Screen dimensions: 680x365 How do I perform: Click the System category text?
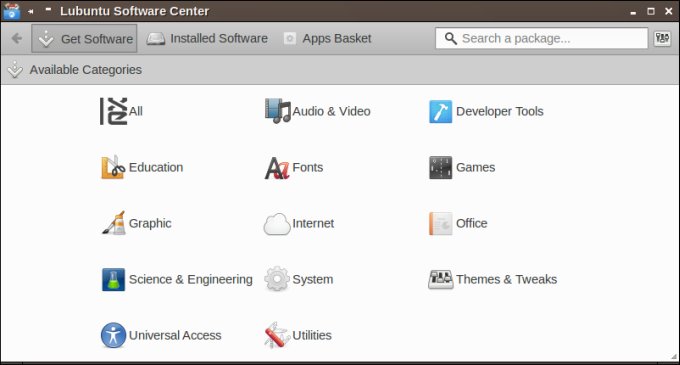click(313, 280)
